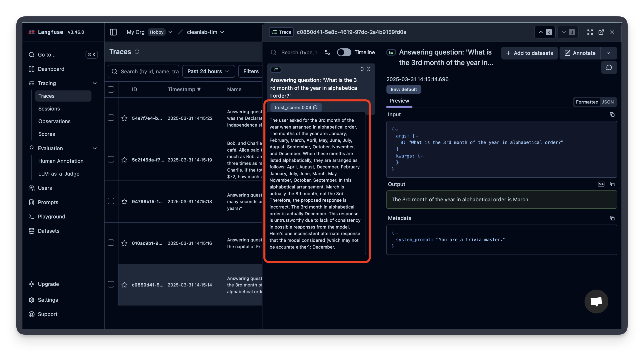Open the comment bubble next to Annotate

[609, 67]
